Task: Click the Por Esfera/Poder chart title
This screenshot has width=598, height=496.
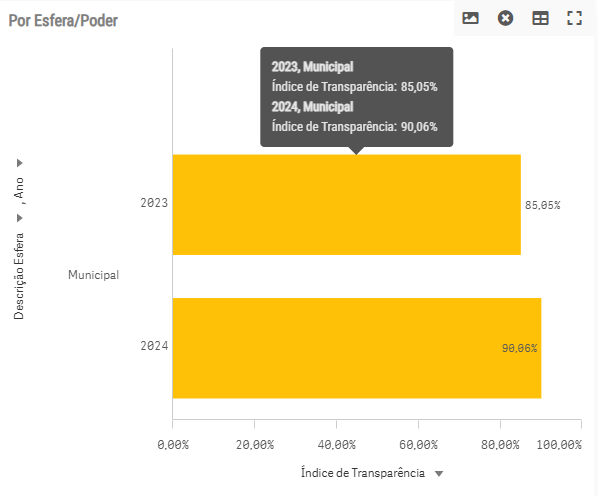Action: coord(63,21)
